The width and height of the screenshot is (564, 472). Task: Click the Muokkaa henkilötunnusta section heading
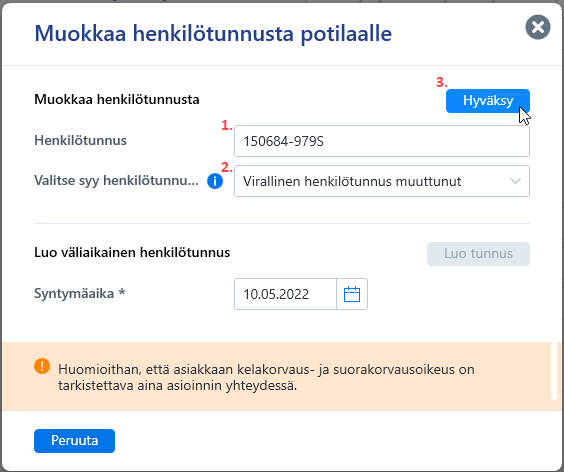tap(117, 100)
